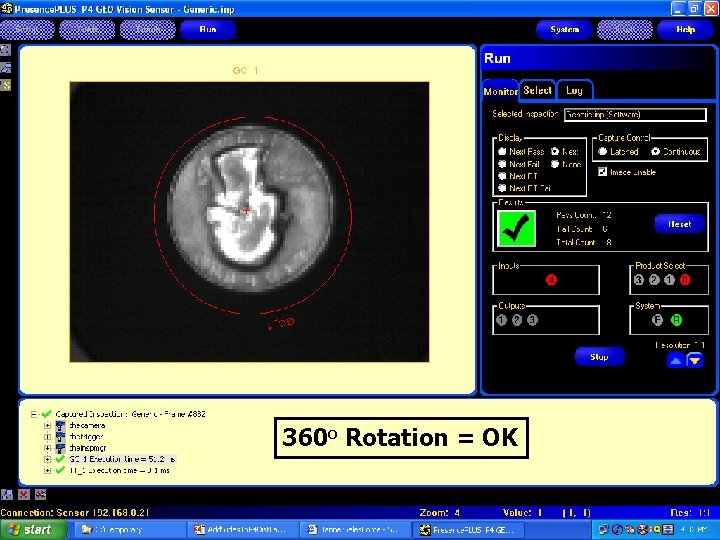Image resolution: width=720 pixels, height=540 pixels.
Task: Open the Windows Start menu
Action: [33, 530]
